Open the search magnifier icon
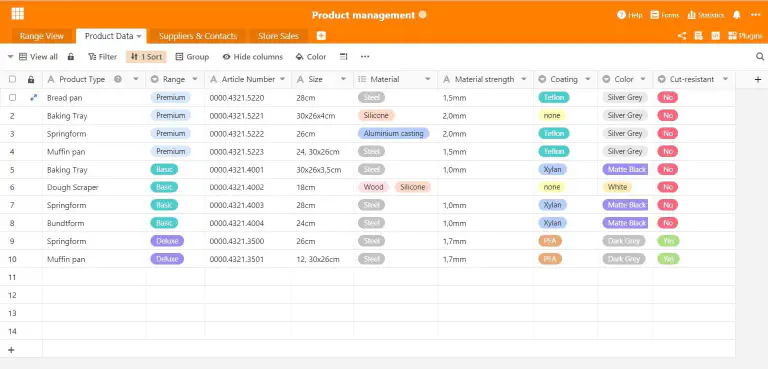Image resolution: width=768 pixels, height=369 pixels. point(760,57)
